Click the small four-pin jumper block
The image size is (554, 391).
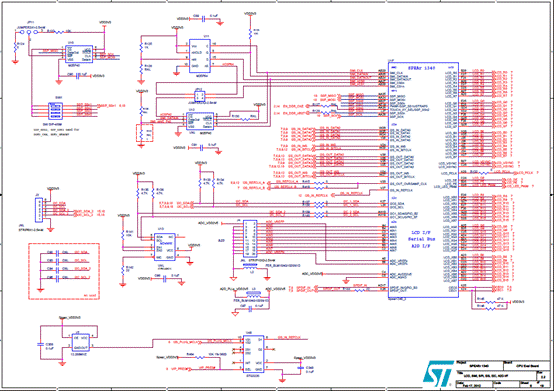pyautogui.click(x=200, y=96)
